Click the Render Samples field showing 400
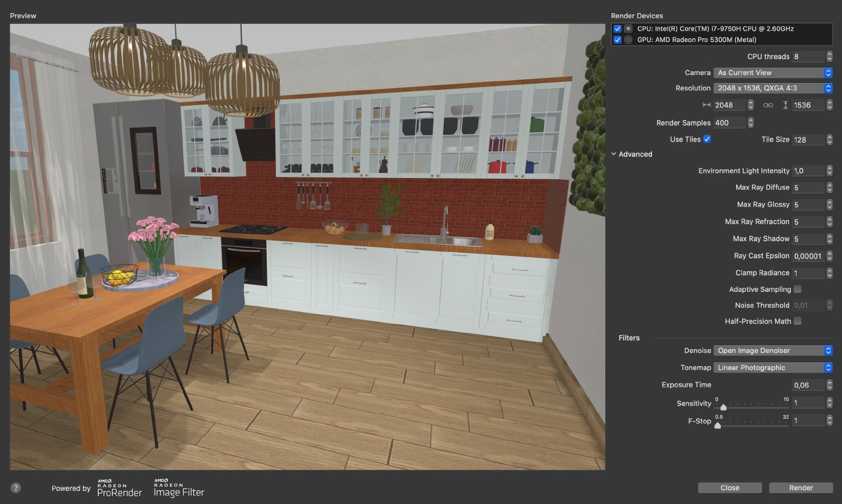Image resolution: width=842 pixels, height=504 pixels. pyautogui.click(x=729, y=122)
